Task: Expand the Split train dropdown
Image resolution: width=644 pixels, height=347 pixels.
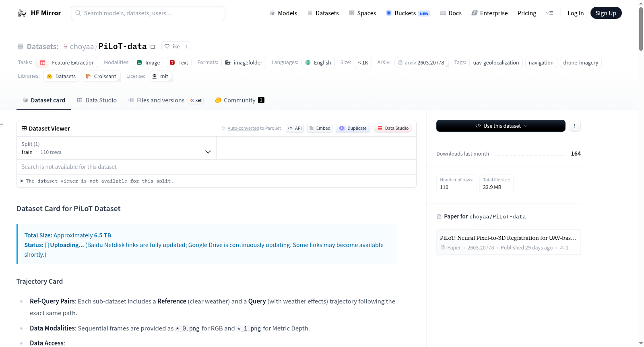Action: [116, 148]
